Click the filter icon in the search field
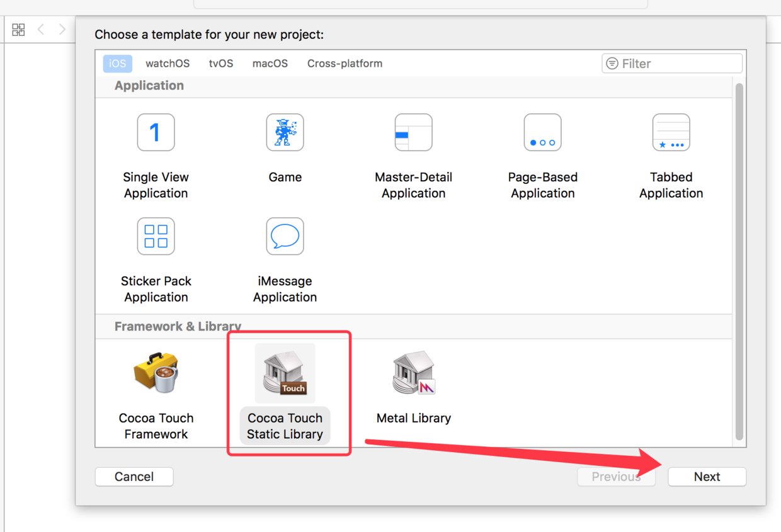 [612, 64]
